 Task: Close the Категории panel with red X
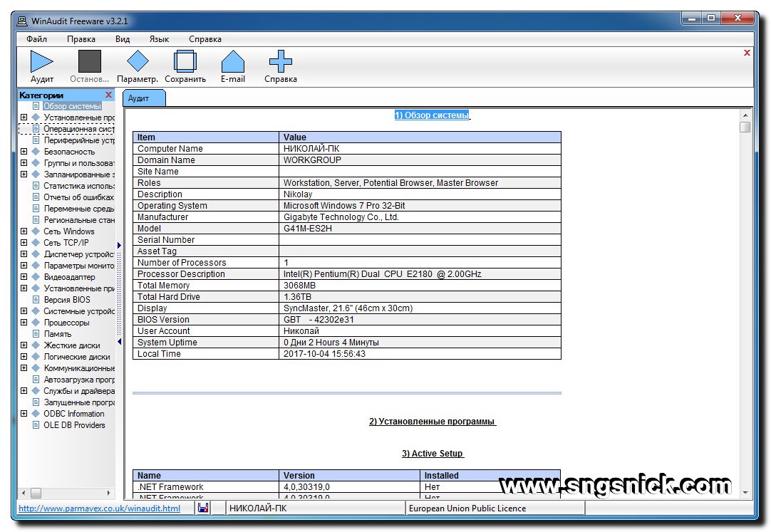109,95
